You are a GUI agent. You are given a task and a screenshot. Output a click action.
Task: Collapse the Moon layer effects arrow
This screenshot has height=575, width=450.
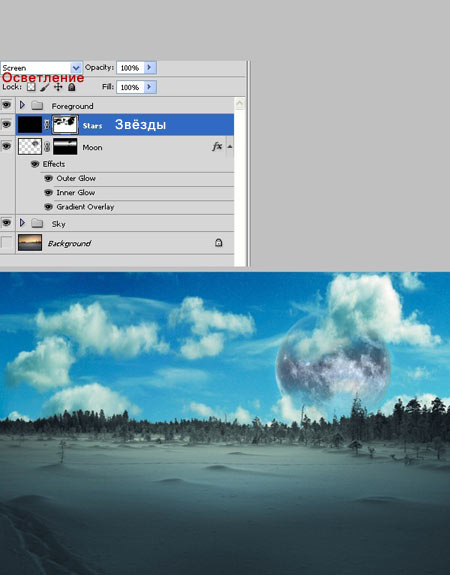[x=230, y=147]
